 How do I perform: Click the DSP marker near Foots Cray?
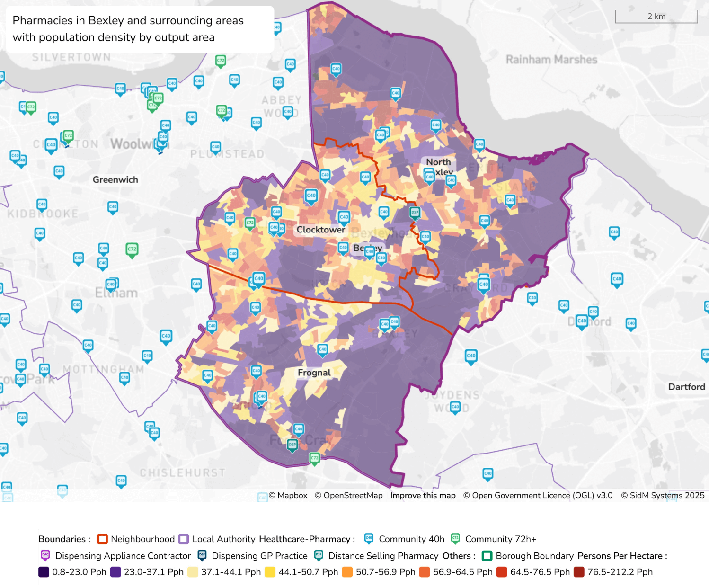click(292, 445)
